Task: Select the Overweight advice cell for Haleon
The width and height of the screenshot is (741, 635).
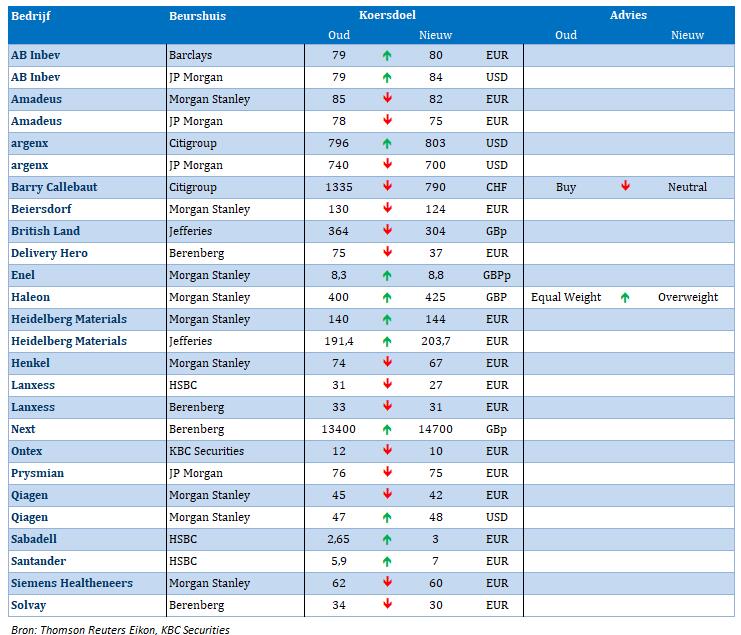Action: (687, 297)
